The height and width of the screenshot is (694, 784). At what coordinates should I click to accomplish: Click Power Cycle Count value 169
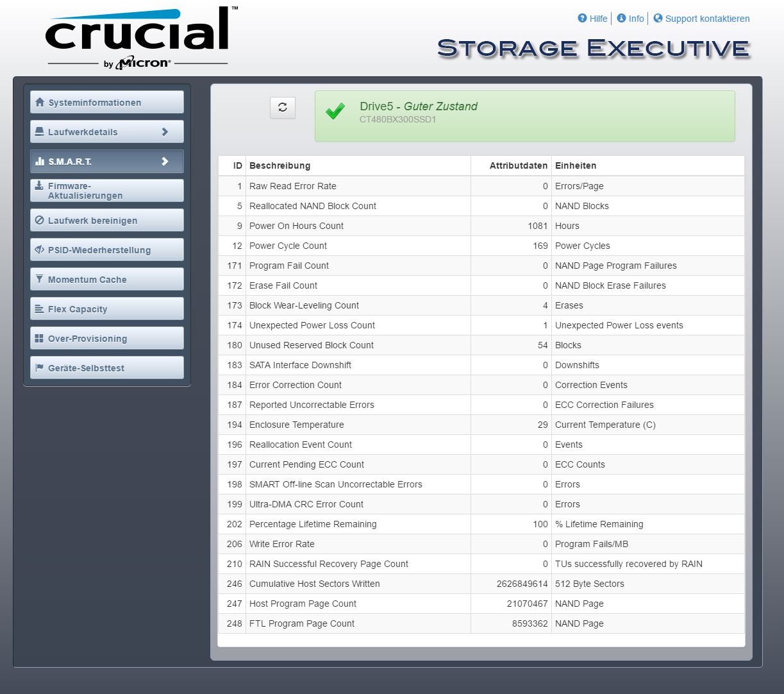(x=540, y=246)
